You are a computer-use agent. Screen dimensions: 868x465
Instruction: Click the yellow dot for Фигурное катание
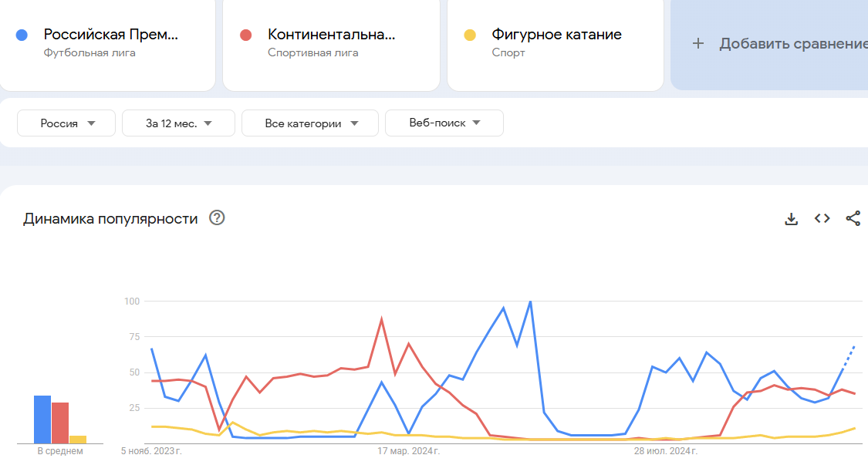[469, 35]
